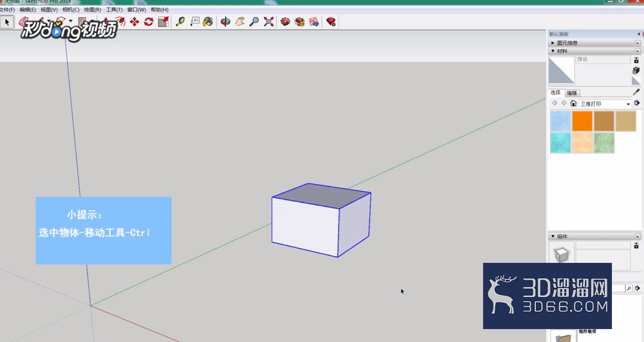This screenshot has height=342, width=644.
Task: Expand the 图元信息 panel
Action: click(553, 43)
